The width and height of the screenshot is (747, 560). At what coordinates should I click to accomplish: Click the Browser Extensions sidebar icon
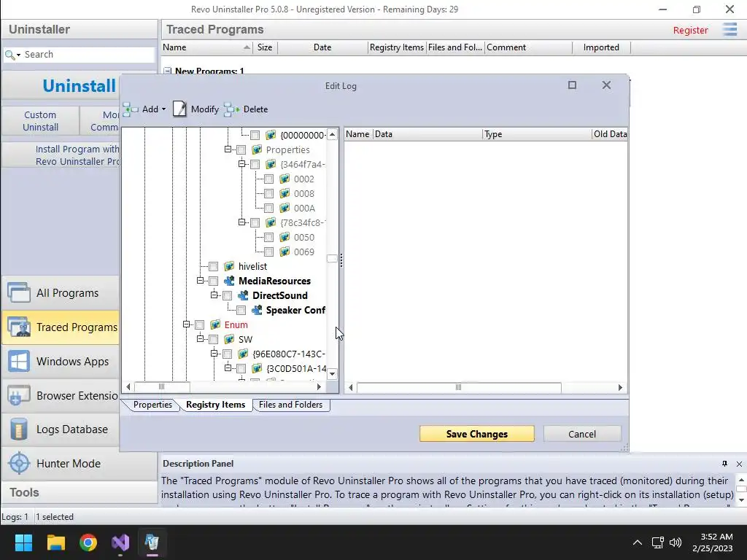pyautogui.click(x=19, y=395)
